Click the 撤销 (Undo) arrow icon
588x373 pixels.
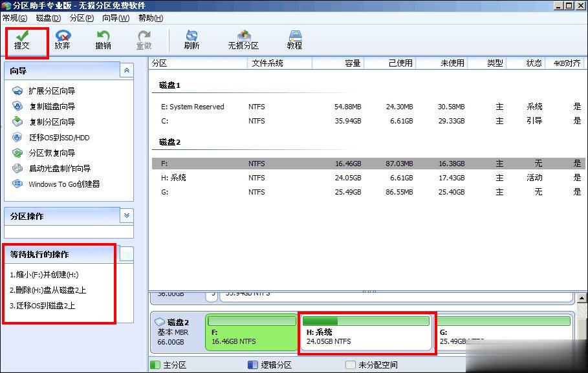(x=103, y=36)
